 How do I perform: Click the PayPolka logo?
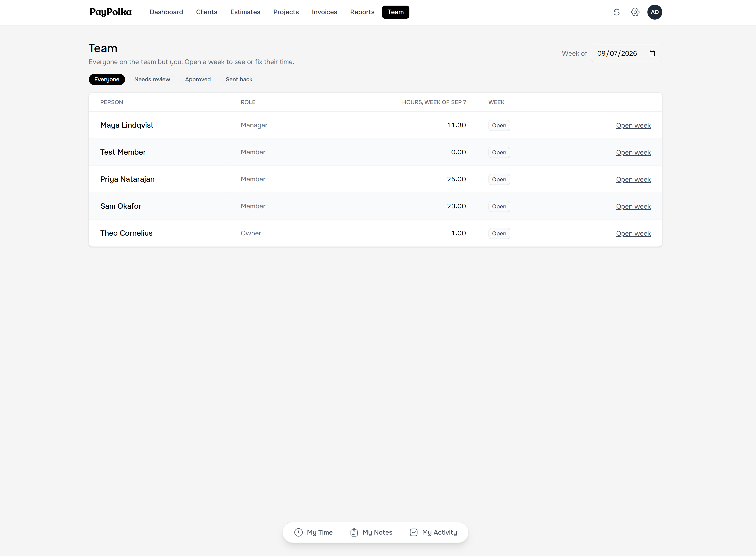click(110, 12)
